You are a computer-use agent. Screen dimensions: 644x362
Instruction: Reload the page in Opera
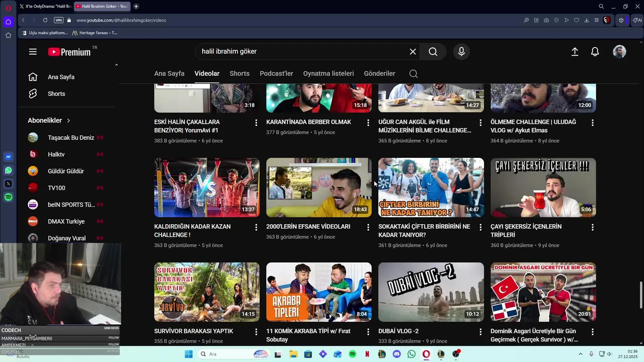tap(45, 20)
